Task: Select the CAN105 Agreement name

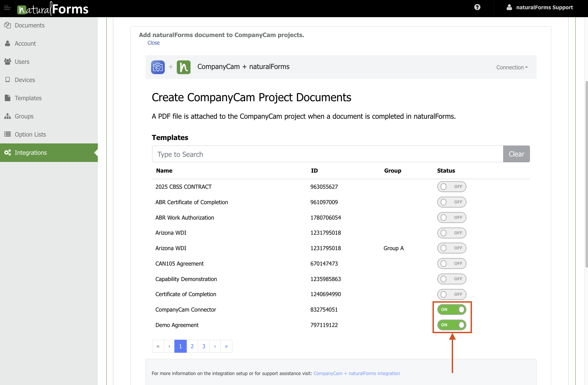Action: coord(180,264)
